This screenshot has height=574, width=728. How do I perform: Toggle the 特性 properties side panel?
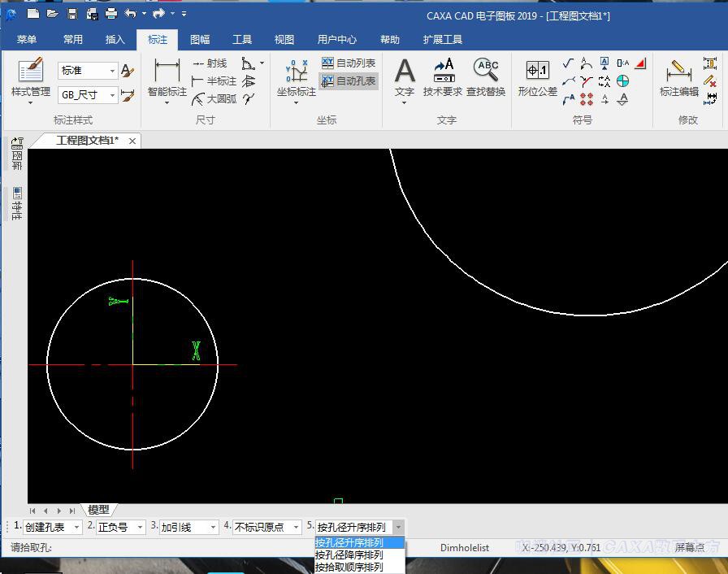click(x=17, y=203)
